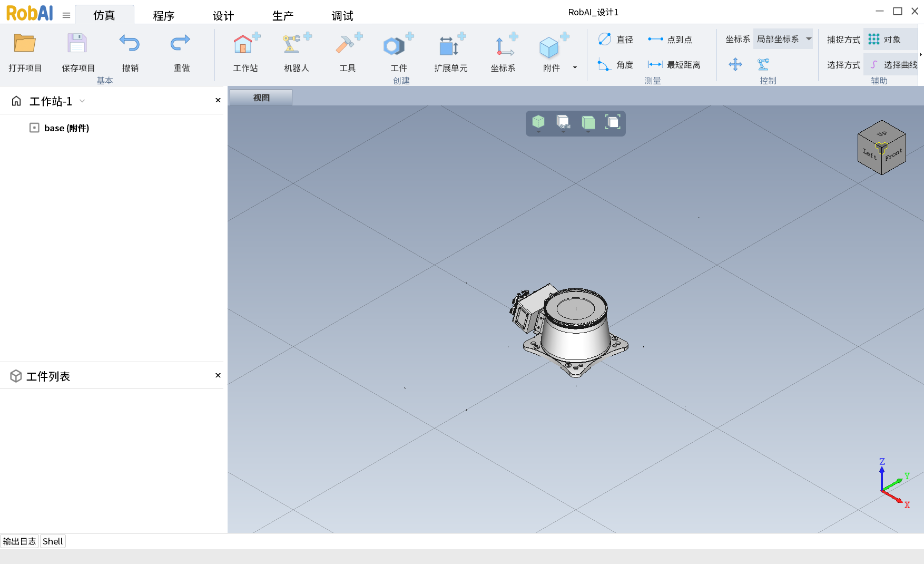Click the RobAI logo

pos(30,13)
